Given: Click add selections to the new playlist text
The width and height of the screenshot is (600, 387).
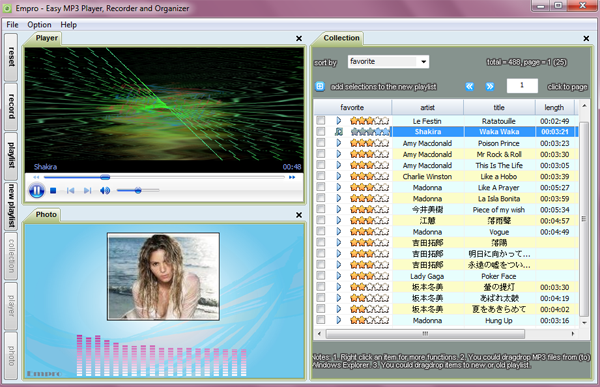Looking at the screenshot, I should tap(383, 87).
